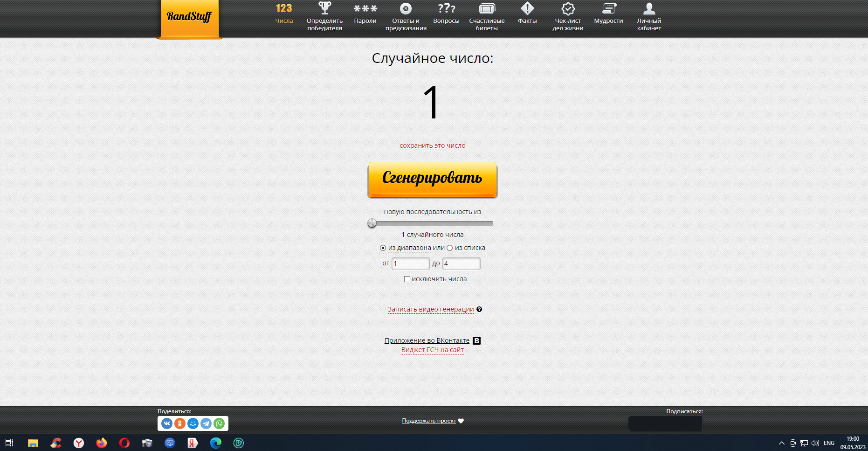Open Ответы и предсказания section
Screen dimensions: 868x451
(405, 16)
